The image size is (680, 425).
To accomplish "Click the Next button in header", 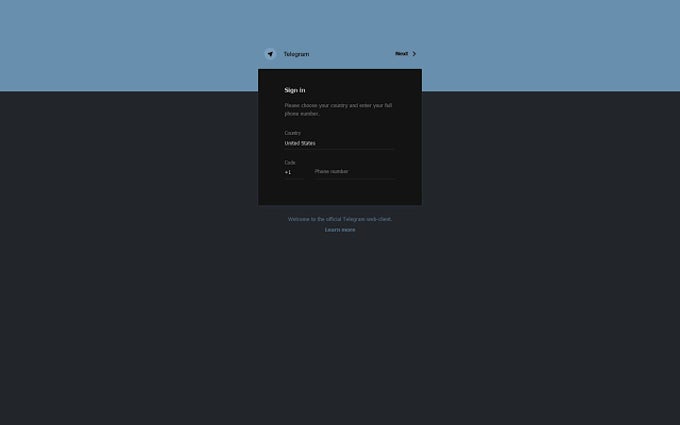I will (x=405, y=54).
